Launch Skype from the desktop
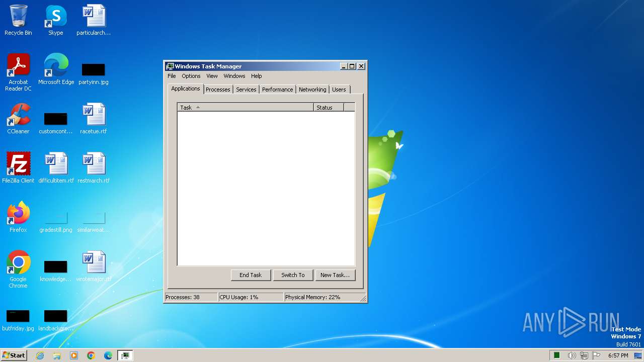 coord(55,20)
